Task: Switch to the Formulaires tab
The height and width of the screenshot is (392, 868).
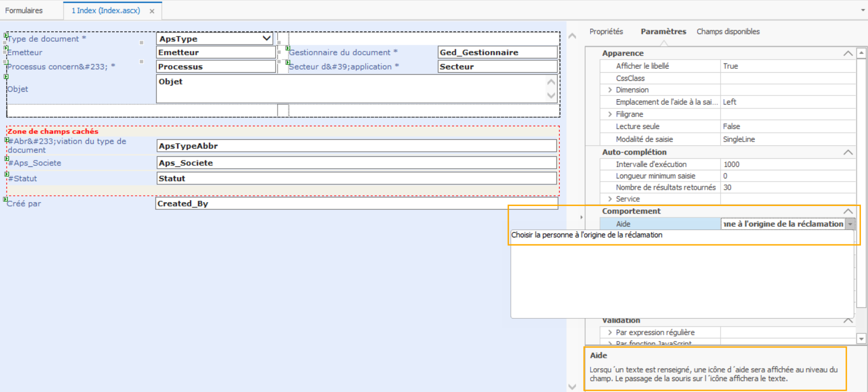Action: (24, 10)
